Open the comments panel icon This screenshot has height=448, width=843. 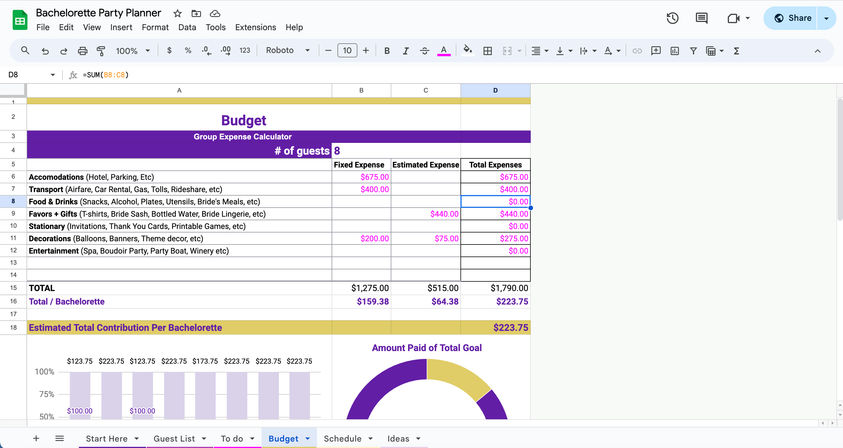pyautogui.click(x=702, y=18)
